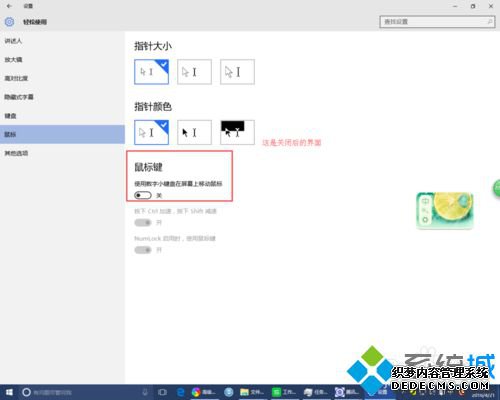Select the largest pointer size option
500x400 pixels.
point(237,72)
